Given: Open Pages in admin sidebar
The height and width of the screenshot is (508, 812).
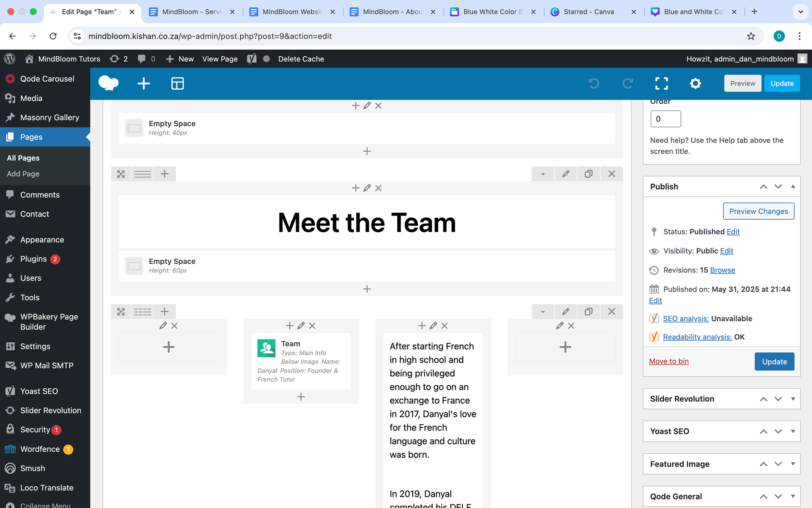Looking at the screenshot, I should point(45,137).
